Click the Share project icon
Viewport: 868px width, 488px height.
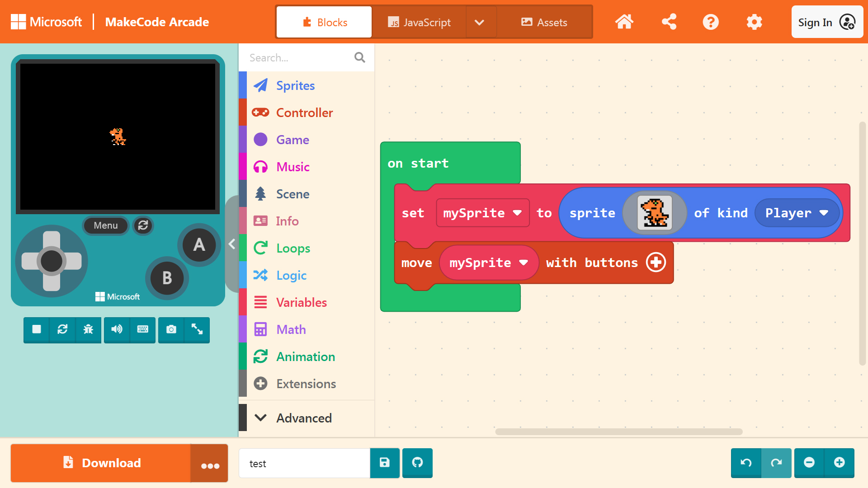(669, 22)
